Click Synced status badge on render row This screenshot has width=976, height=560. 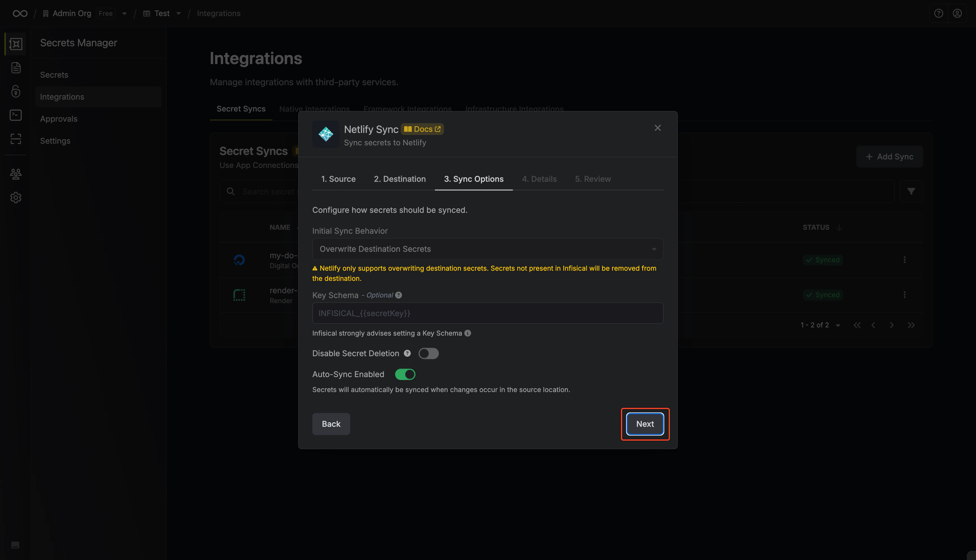pos(822,295)
